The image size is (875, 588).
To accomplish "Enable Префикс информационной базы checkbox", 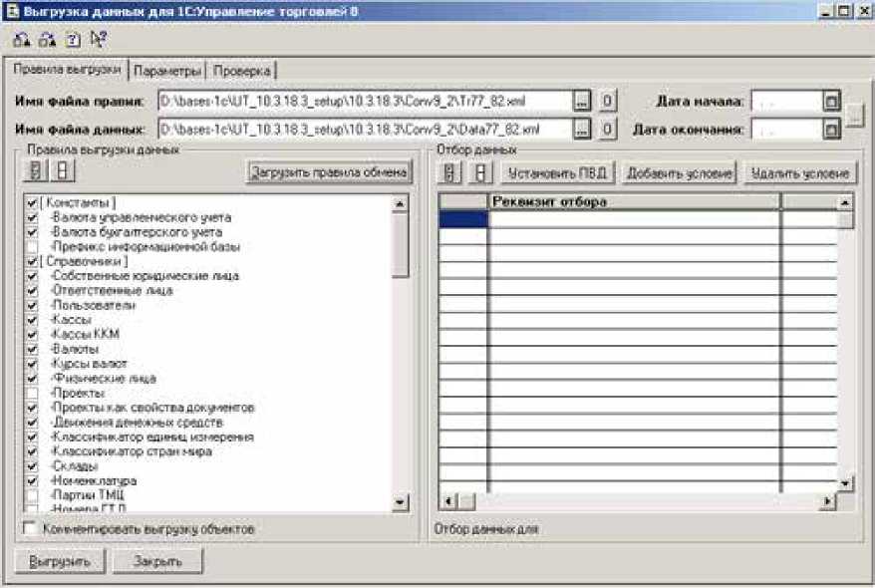I will [32, 246].
